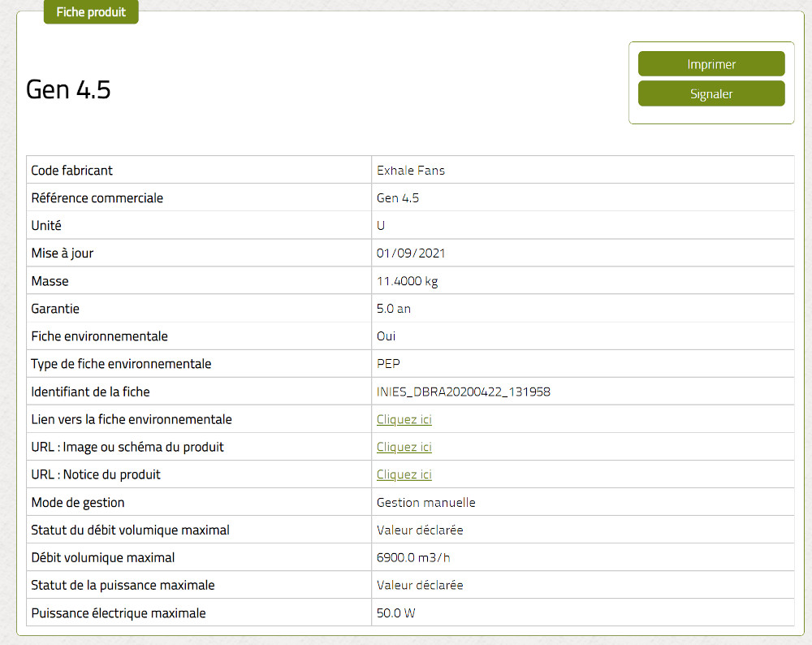Click the U value in Unité row
Screen dimensions: 812x645
(x=381, y=225)
